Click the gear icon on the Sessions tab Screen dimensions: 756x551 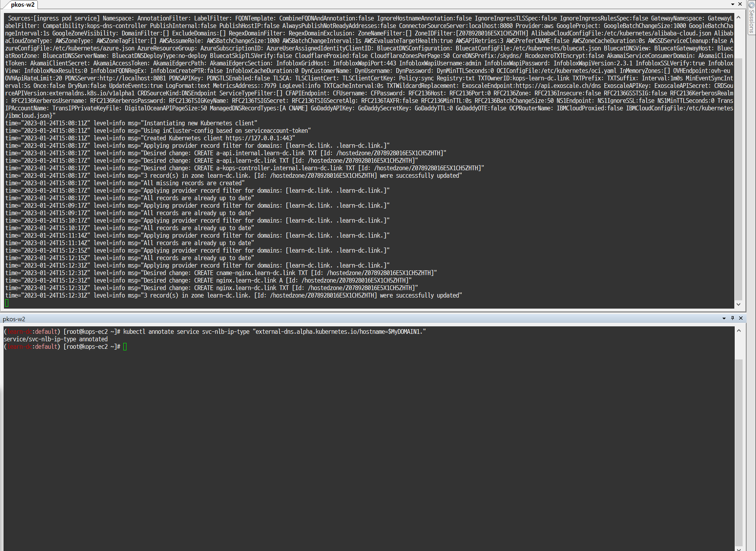(x=752, y=5)
